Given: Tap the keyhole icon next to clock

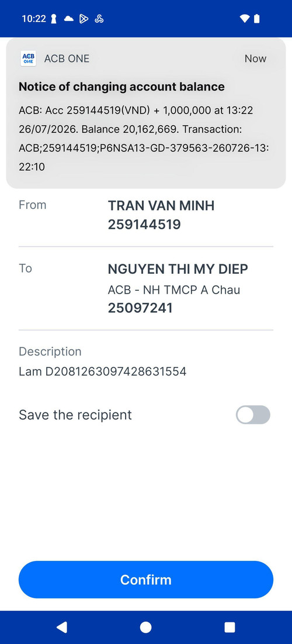Looking at the screenshot, I should click(54, 19).
